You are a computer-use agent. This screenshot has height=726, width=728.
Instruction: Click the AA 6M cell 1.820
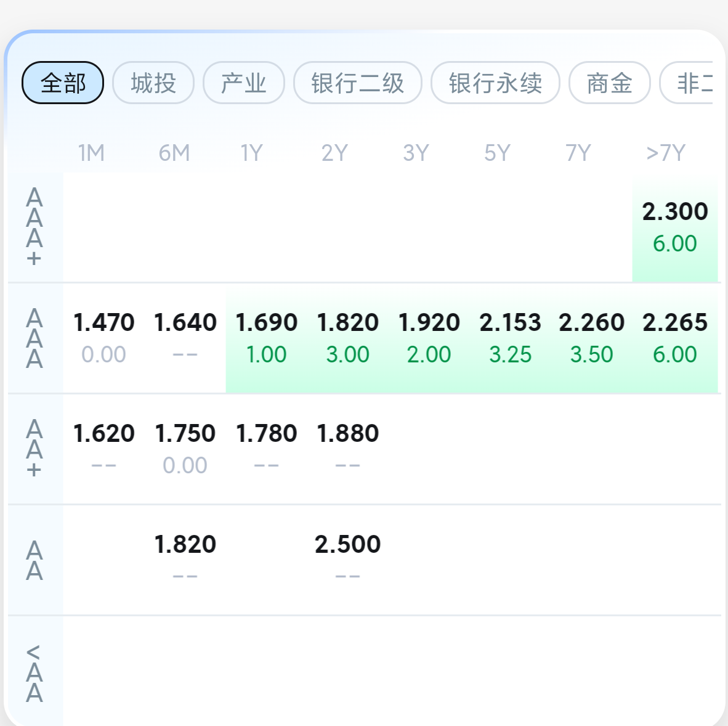point(185,560)
